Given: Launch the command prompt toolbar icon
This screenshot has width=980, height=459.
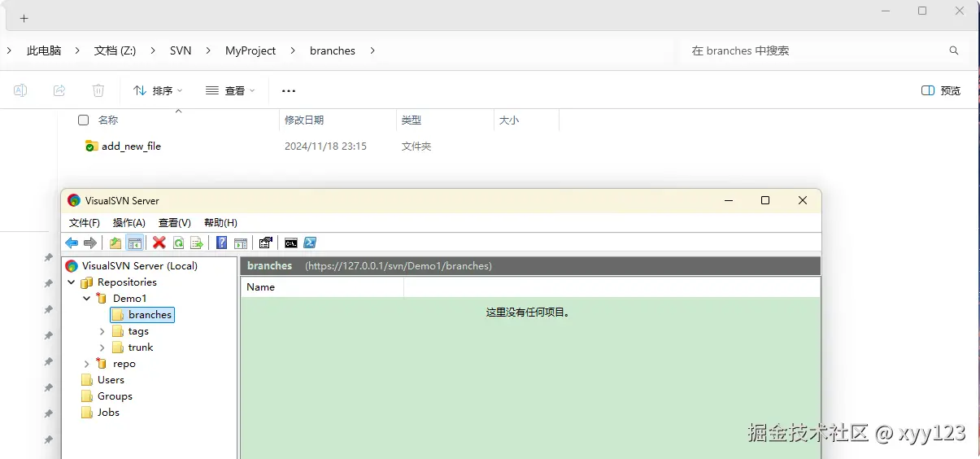Looking at the screenshot, I should tap(290, 243).
